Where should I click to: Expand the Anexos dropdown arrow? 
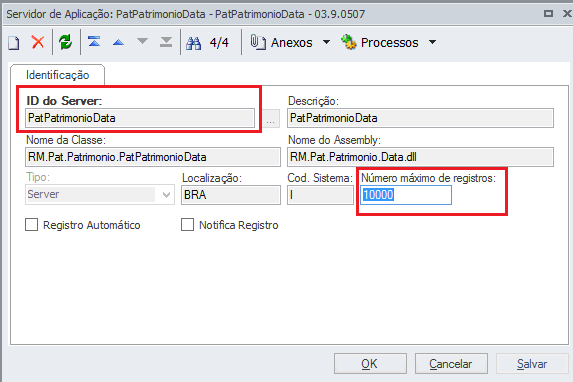point(326,42)
